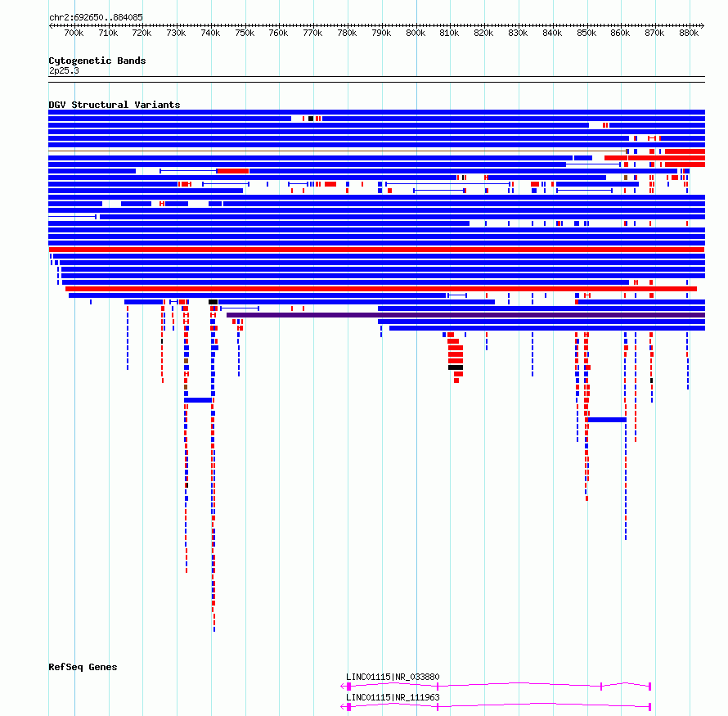Click the 750k ruler label
Image resolution: width=728 pixels, height=716 pixels.
(245, 34)
